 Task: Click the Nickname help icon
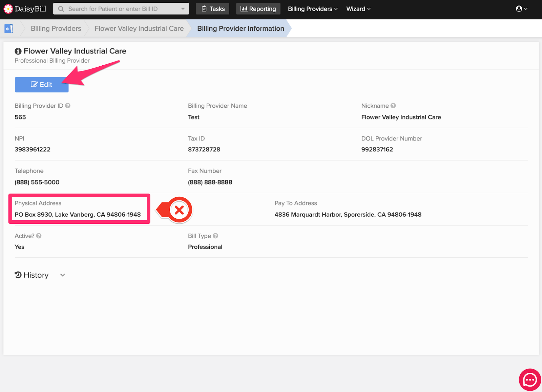(x=393, y=106)
